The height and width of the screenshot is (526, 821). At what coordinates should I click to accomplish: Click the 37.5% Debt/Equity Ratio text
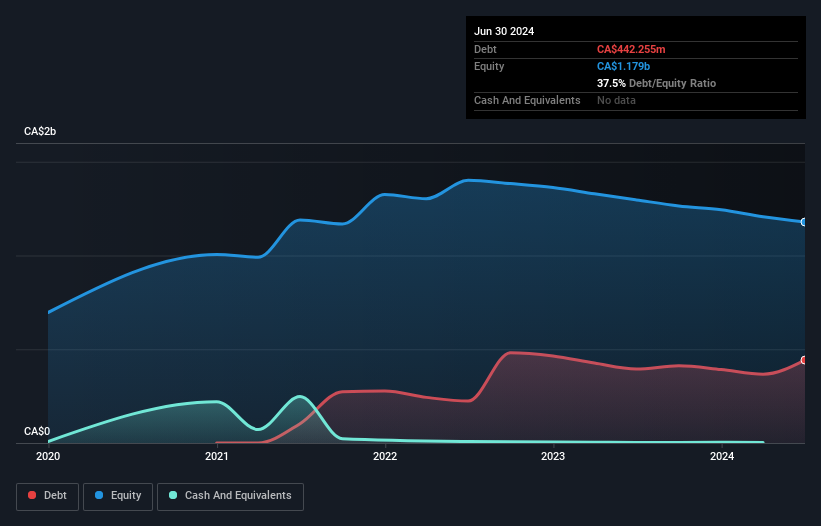pyautogui.click(x=656, y=83)
